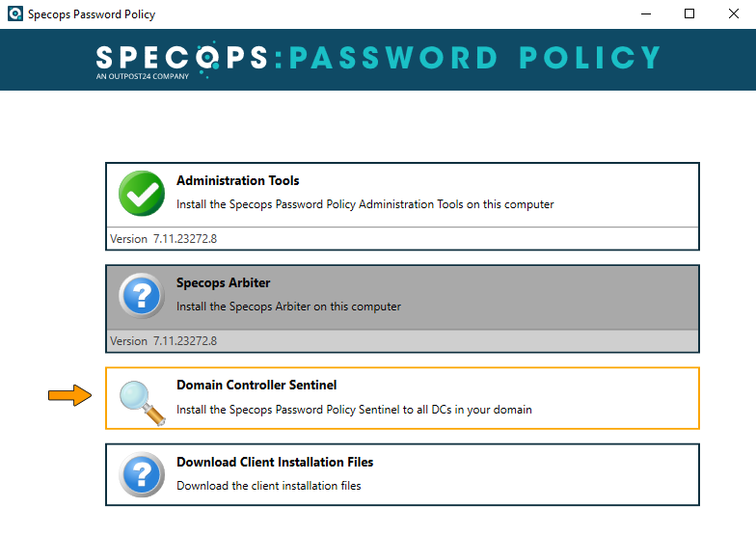The height and width of the screenshot is (534, 756).
Task: Click the Administration Tools install description text
Action: click(x=364, y=204)
